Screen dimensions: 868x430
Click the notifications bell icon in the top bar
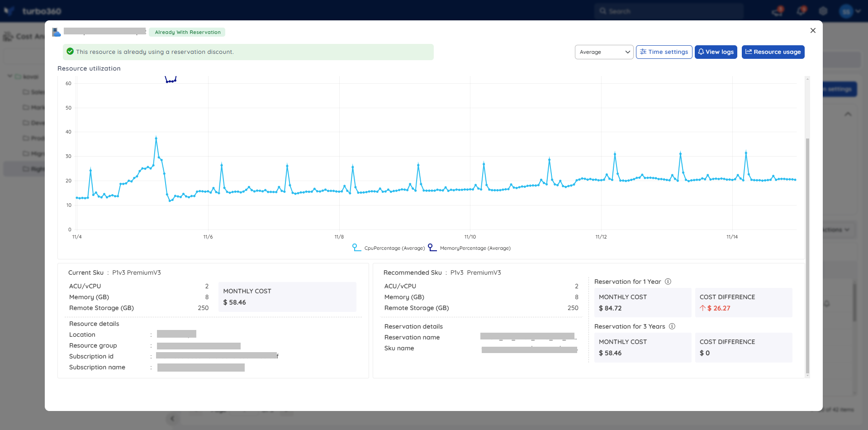click(x=801, y=11)
